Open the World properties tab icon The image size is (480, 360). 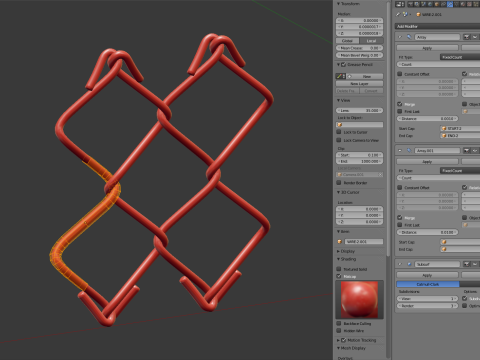click(x=430, y=4)
